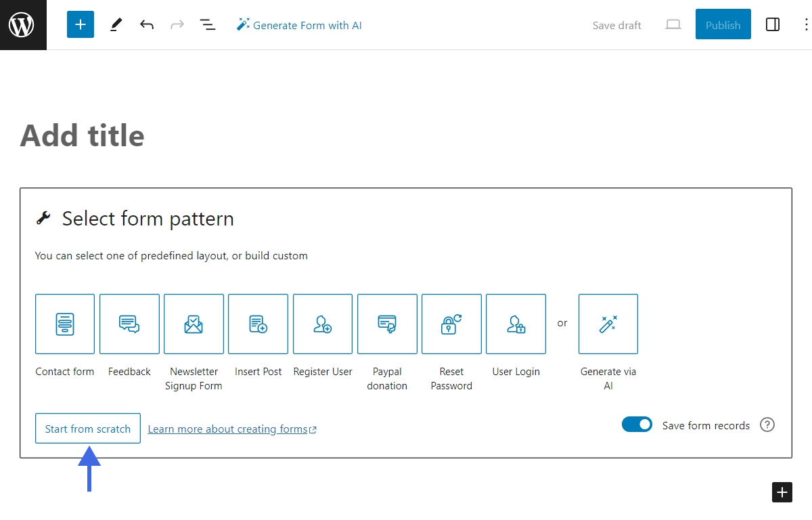This screenshot has width=812, height=520.
Task: Open the Learn more about creating forms link
Action: (x=228, y=428)
